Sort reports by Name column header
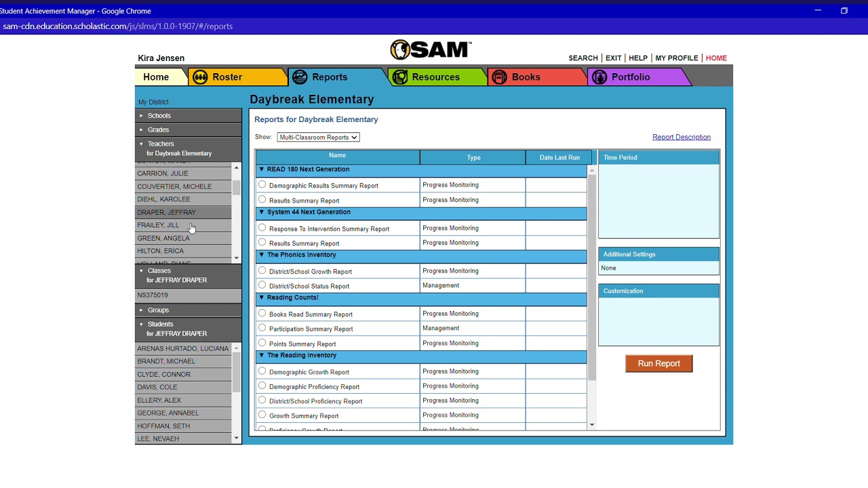The width and height of the screenshot is (868, 488). (338, 156)
